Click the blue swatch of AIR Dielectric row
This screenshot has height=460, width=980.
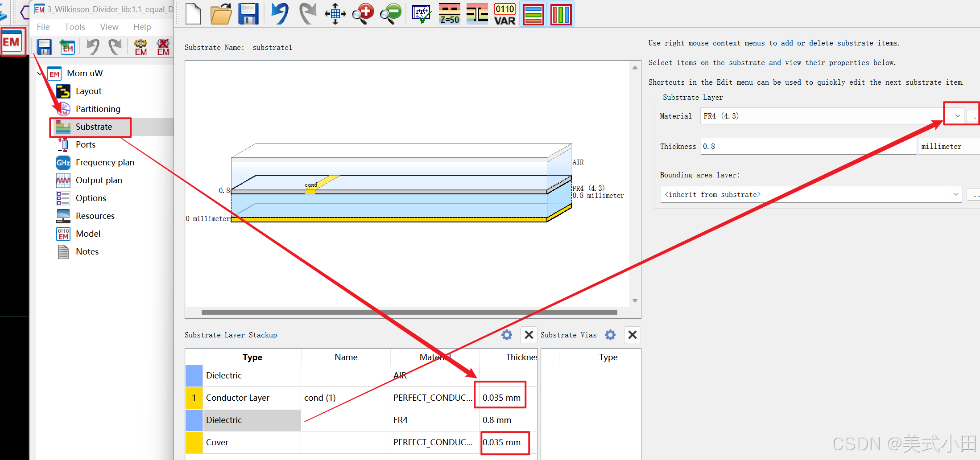(194, 375)
